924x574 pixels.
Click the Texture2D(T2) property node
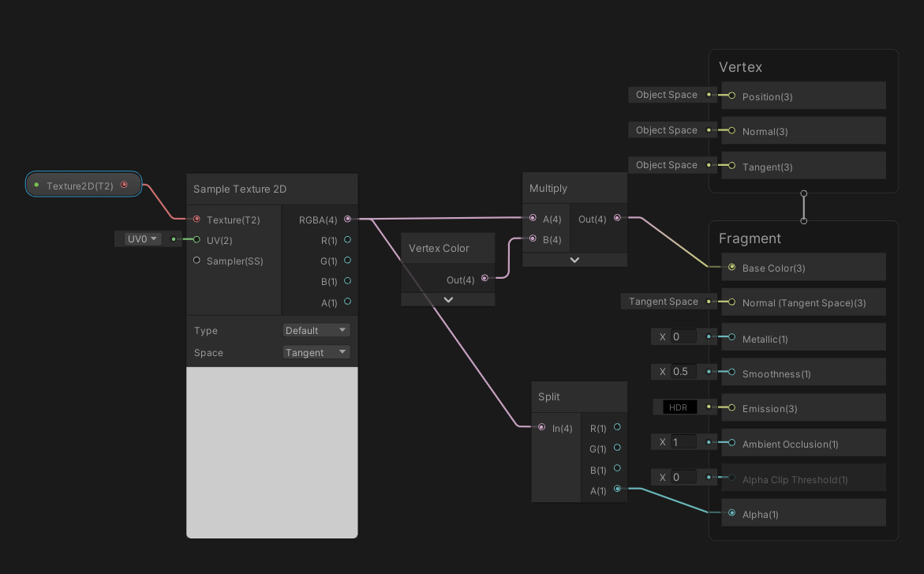(84, 185)
